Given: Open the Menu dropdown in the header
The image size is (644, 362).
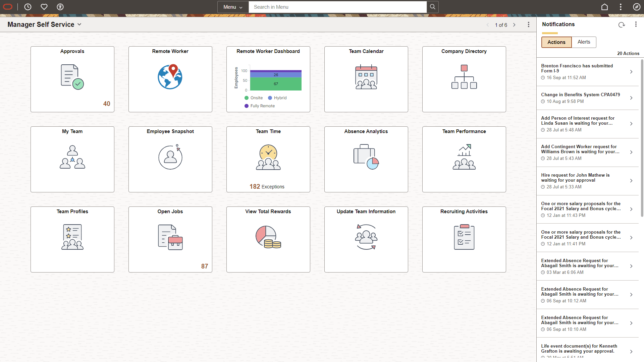Looking at the screenshot, I should click(x=233, y=7).
